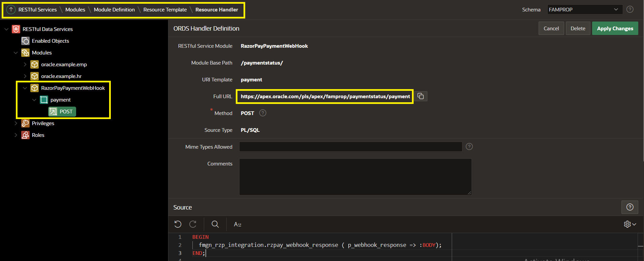The image size is (644, 261).
Task: Click Apply Changes button
Action: coord(615,29)
